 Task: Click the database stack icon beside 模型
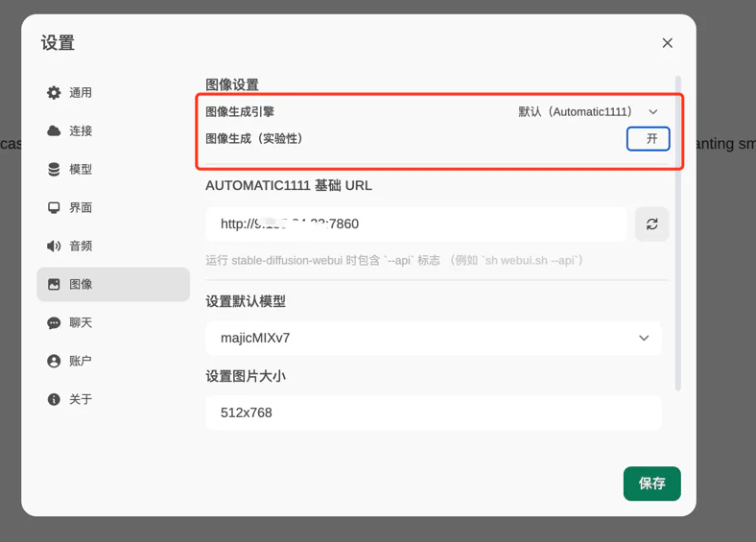click(x=54, y=170)
